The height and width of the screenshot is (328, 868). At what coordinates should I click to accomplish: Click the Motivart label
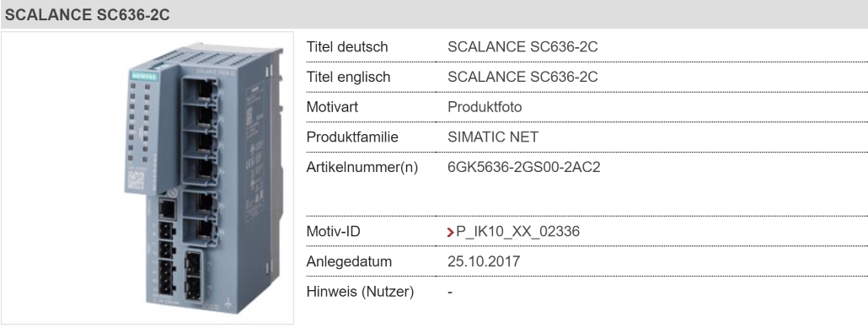point(332,107)
